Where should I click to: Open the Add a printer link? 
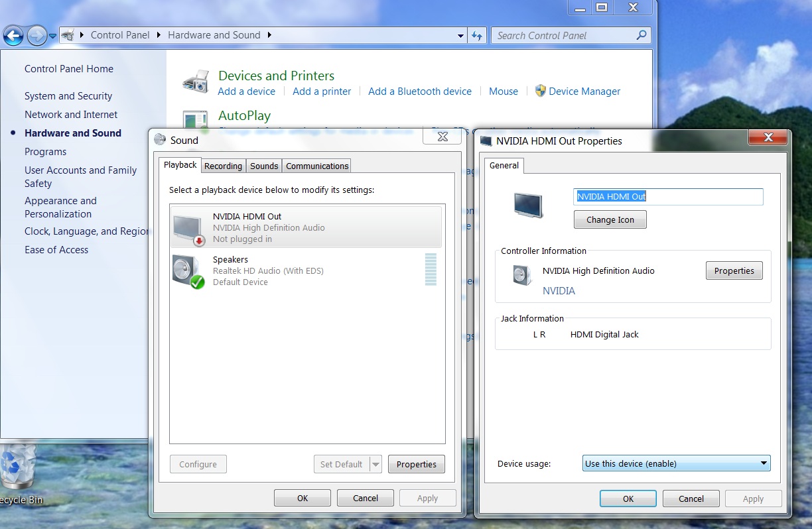(322, 91)
